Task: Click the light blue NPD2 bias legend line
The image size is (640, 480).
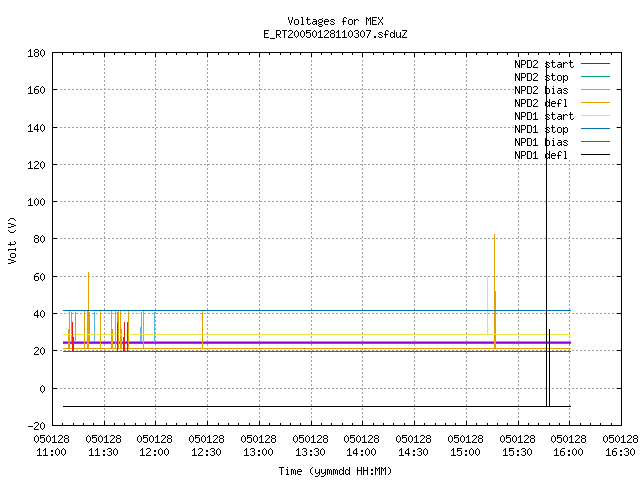Action: 595,90
